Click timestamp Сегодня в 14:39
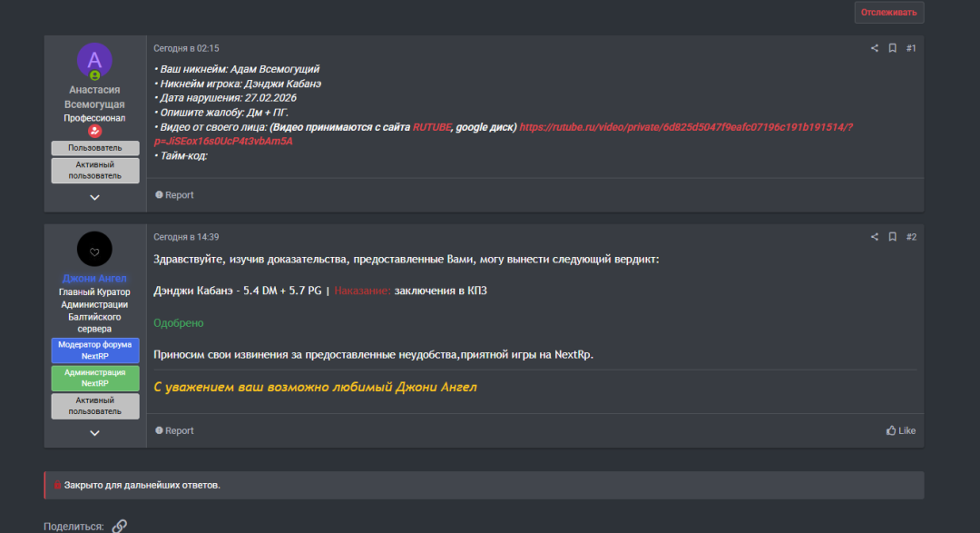Image resolution: width=980 pixels, height=533 pixels. 186,237
